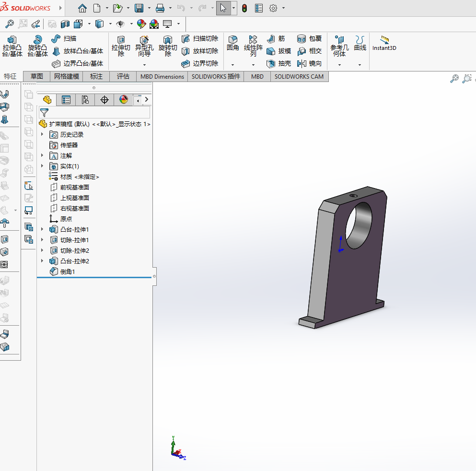Click the Fillet (圆角) tool

(233, 43)
